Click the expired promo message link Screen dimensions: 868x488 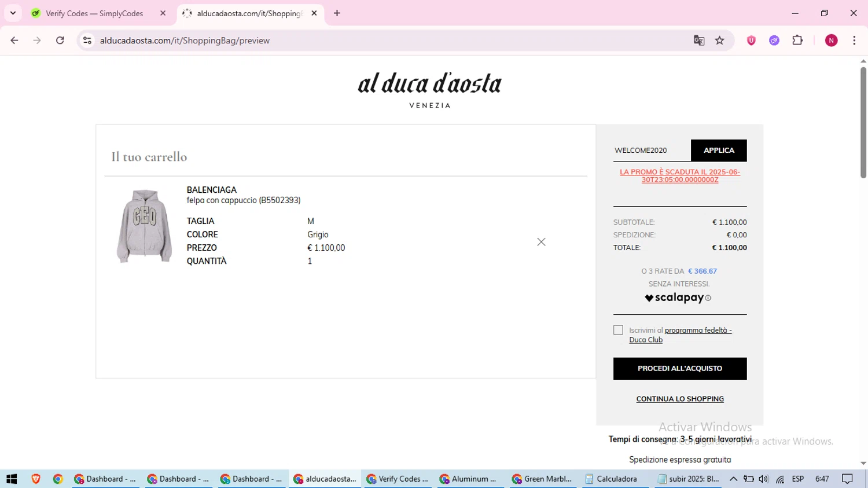[x=680, y=176]
